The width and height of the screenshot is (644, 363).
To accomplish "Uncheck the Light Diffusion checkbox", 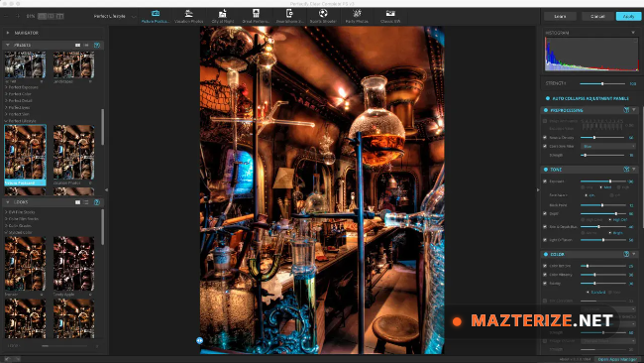I will (x=545, y=240).
